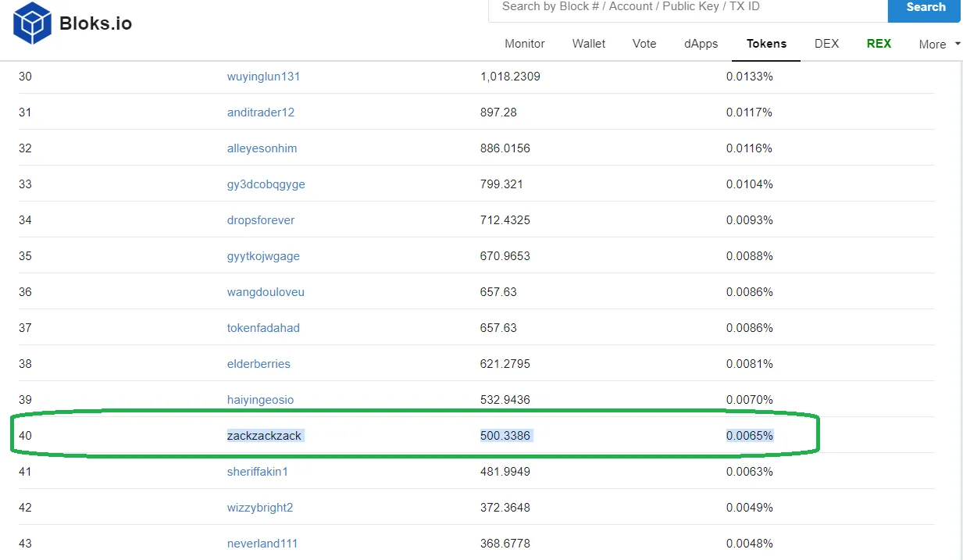
Task: Open account dropsforever
Action: coord(261,220)
